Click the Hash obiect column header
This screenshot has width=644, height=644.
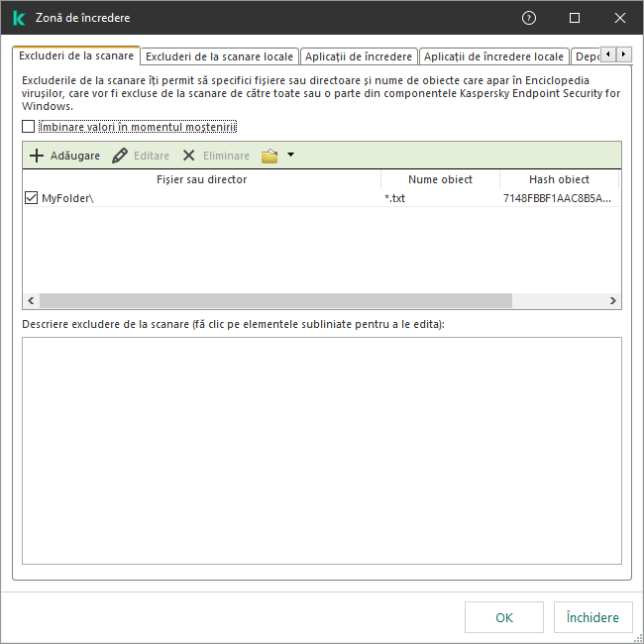click(559, 179)
